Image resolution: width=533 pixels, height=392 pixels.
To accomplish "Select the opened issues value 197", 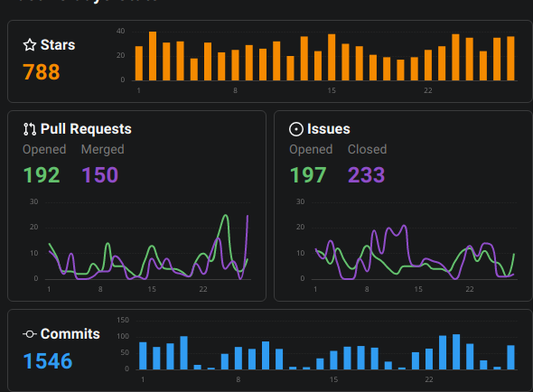I will [x=308, y=175].
